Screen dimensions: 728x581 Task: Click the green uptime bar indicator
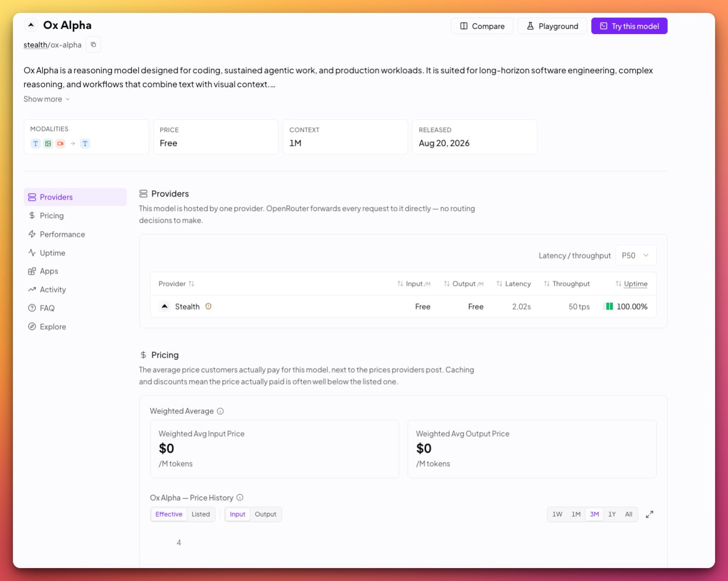click(609, 306)
